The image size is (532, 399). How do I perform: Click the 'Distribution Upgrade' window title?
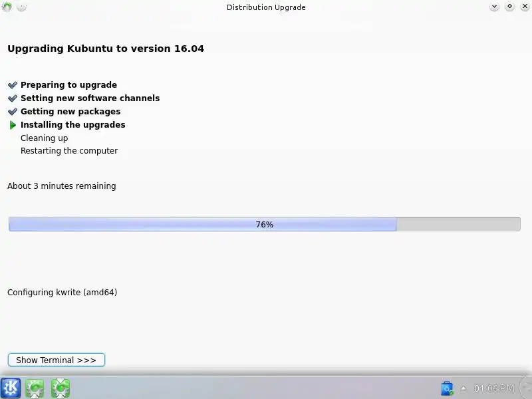coord(266,7)
